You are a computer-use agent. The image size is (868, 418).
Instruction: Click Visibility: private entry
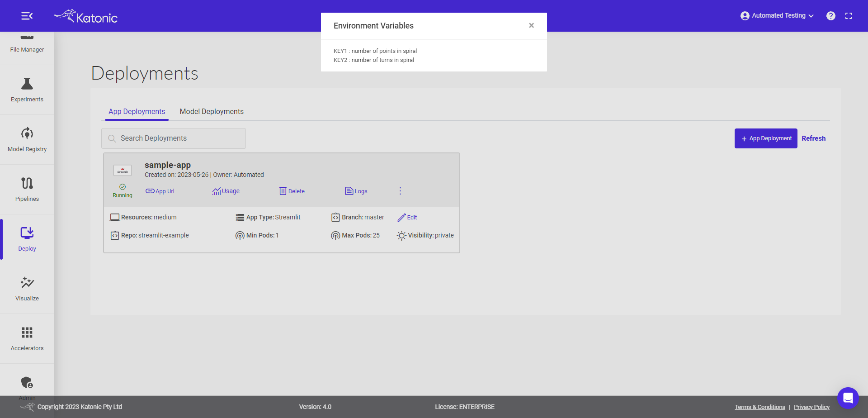pos(425,236)
